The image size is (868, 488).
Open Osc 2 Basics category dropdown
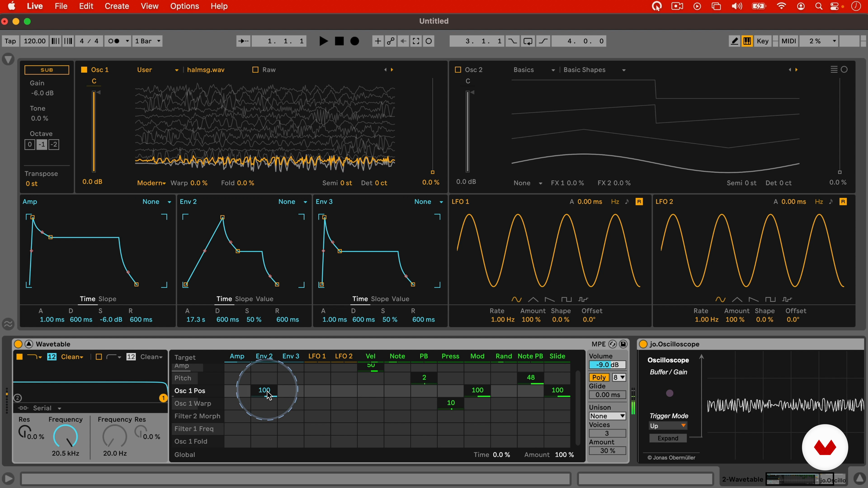(x=534, y=70)
